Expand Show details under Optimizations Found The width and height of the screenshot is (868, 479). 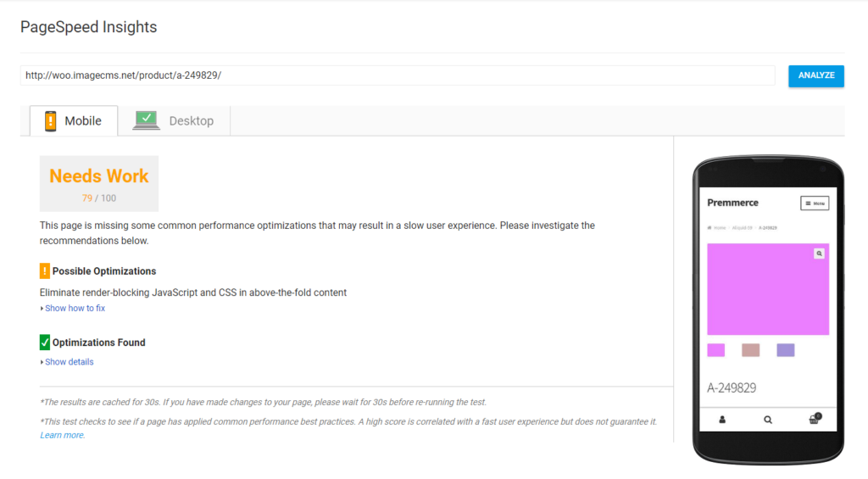coord(69,362)
